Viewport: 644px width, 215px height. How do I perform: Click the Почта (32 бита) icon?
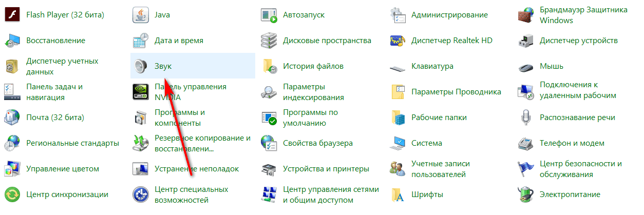(12, 118)
